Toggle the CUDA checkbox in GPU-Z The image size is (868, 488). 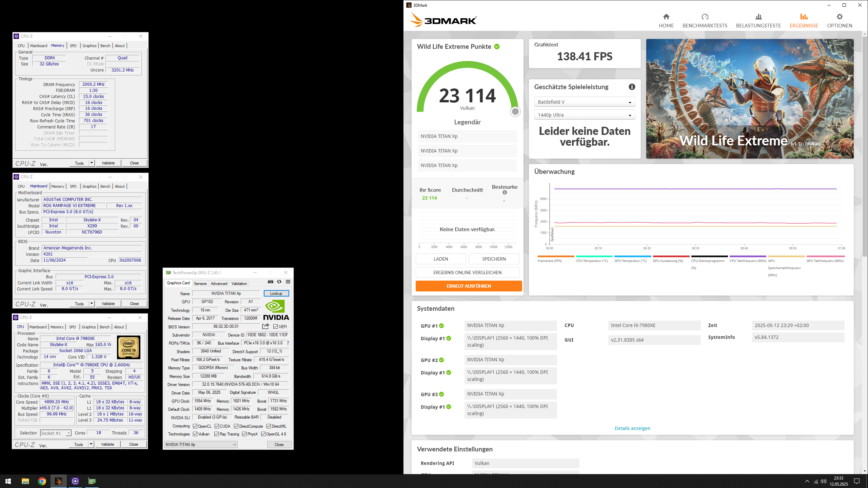(217, 426)
